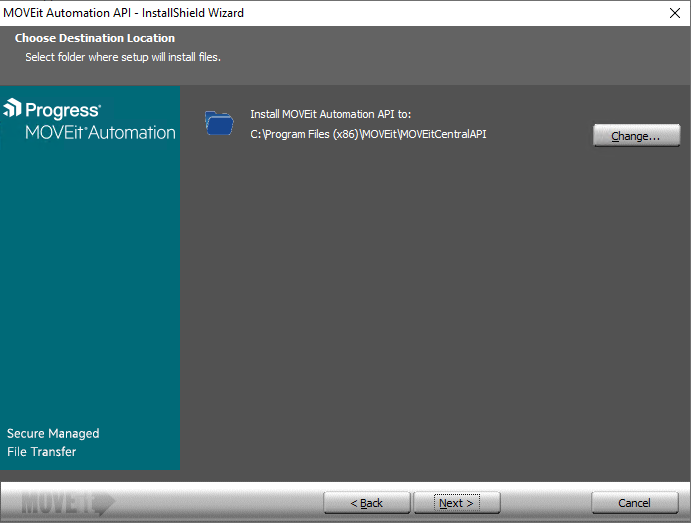Close the InstallShield Wizard window

(675, 13)
